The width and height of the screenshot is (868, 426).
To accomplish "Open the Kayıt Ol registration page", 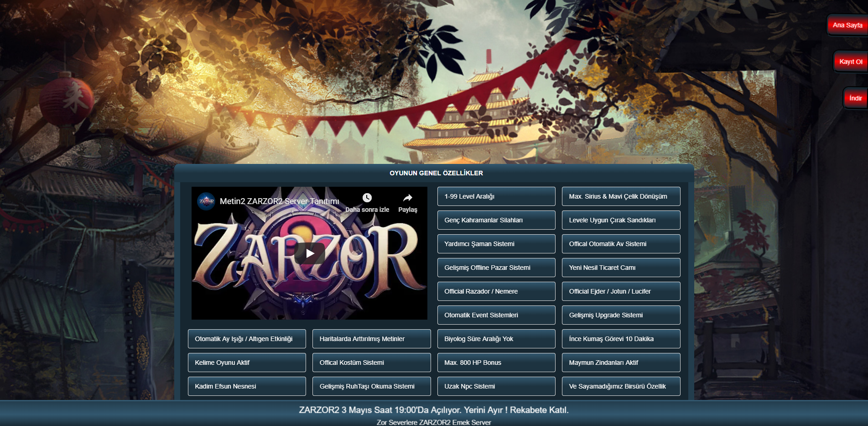I will coord(850,62).
